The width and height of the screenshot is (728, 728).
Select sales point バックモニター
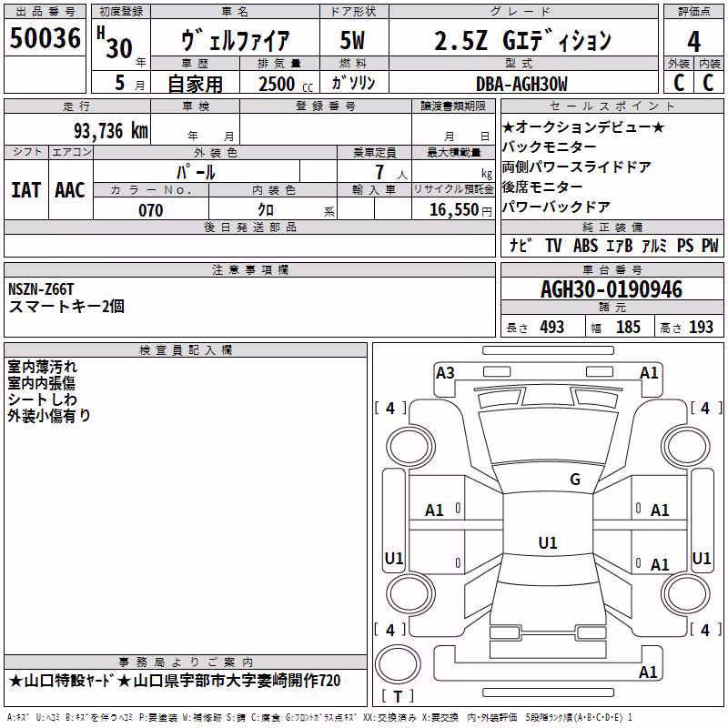pos(549,147)
